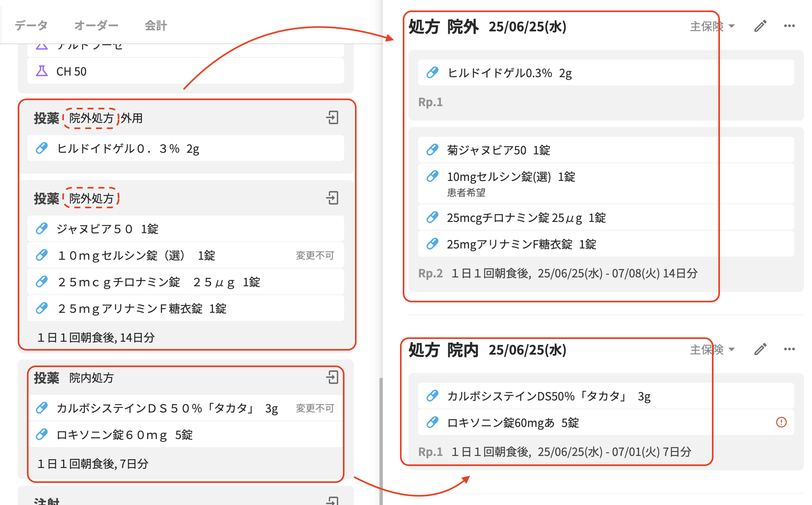Select ヒルドイドゲル0.3% 2g in right panel
812x505 pixels.
click(x=509, y=73)
